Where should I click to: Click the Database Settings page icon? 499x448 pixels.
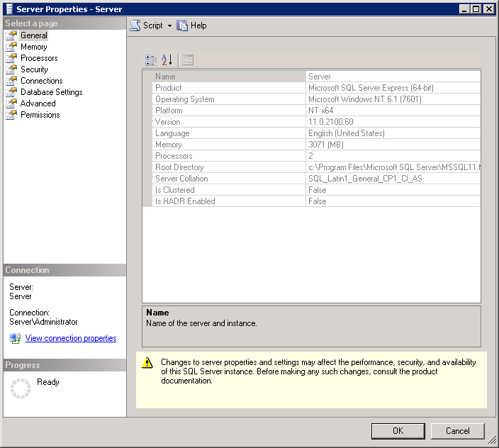pyautogui.click(x=11, y=92)
